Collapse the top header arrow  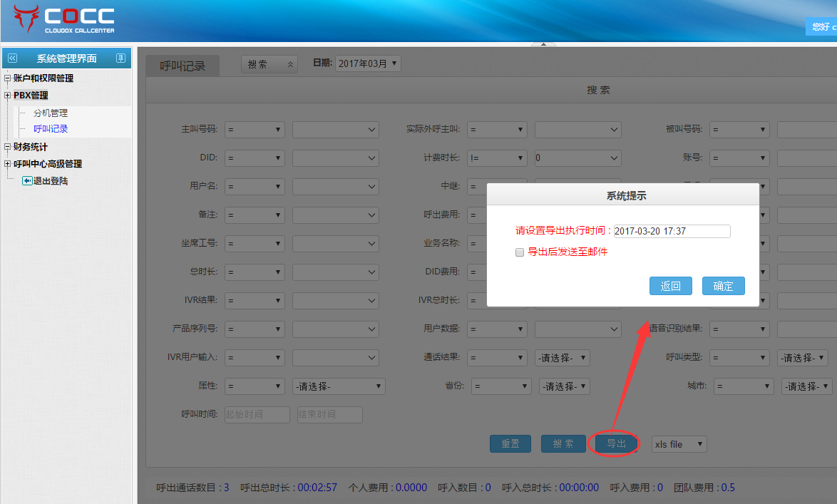coord(543,44)
